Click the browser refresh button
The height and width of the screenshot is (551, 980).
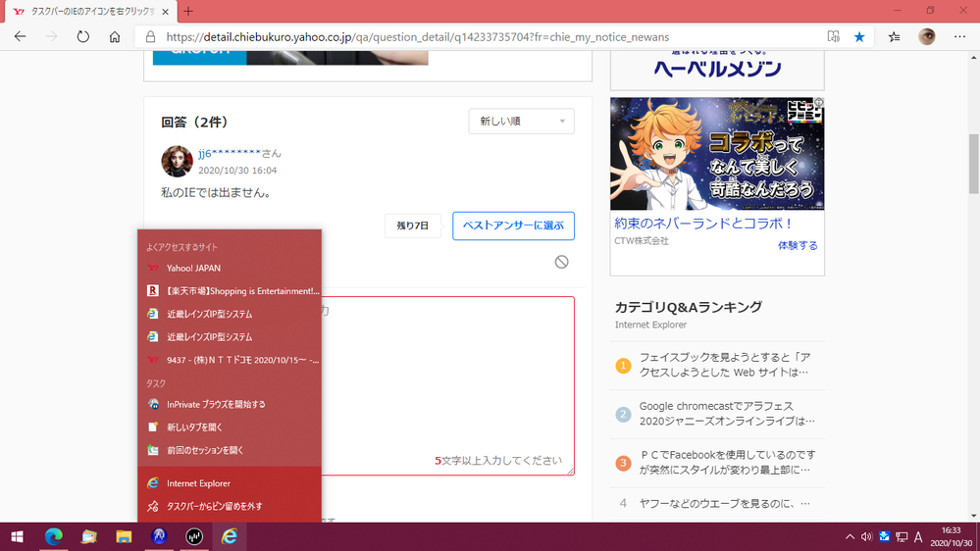coord(83,36)
